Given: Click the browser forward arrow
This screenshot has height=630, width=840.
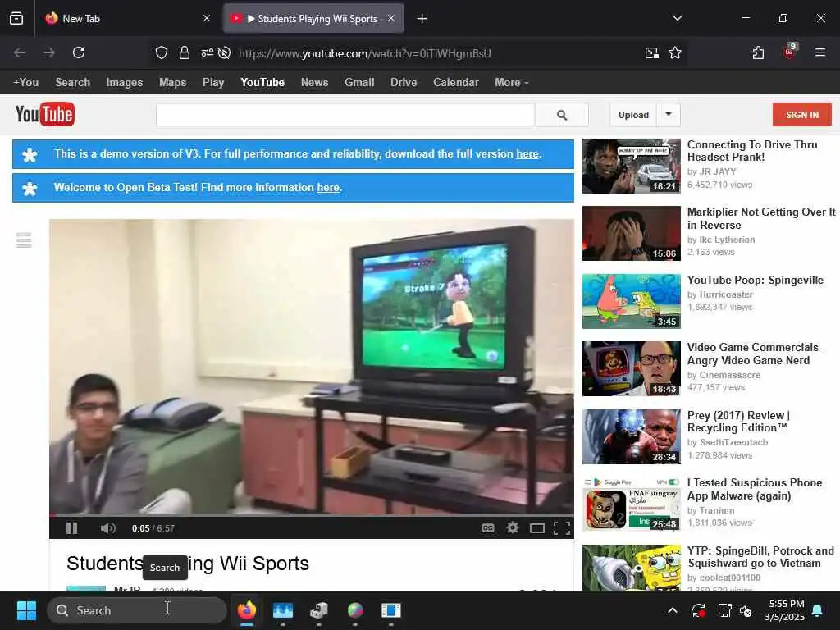Looking at the screenshot, I should click(49, 52).
